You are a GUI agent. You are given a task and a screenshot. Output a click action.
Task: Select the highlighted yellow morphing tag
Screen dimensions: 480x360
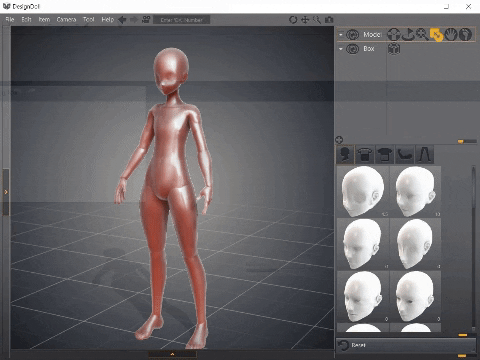tap(436, 34)
